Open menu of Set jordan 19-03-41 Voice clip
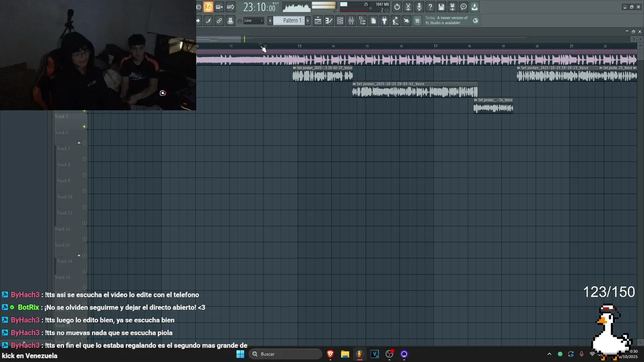The width and height of the screenshot is (644, 362). 354,84
